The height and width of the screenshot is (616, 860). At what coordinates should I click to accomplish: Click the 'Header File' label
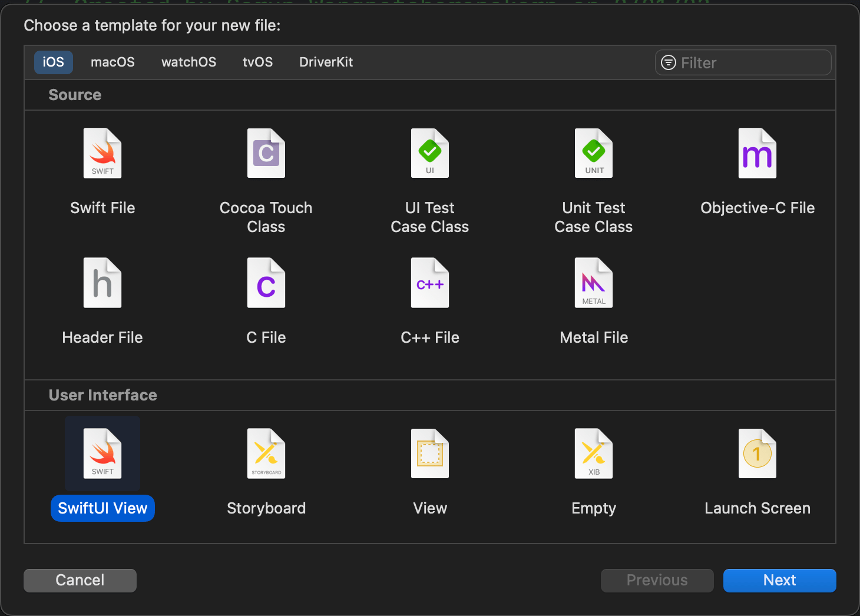(102, 337)
